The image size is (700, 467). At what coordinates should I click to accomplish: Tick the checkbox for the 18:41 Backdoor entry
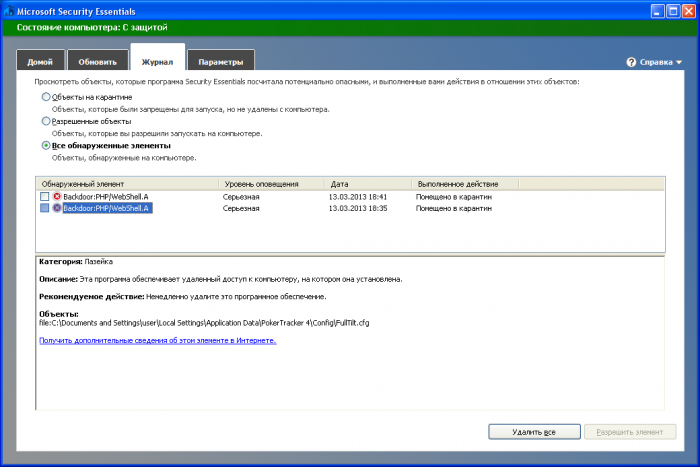tap(45, 196)
